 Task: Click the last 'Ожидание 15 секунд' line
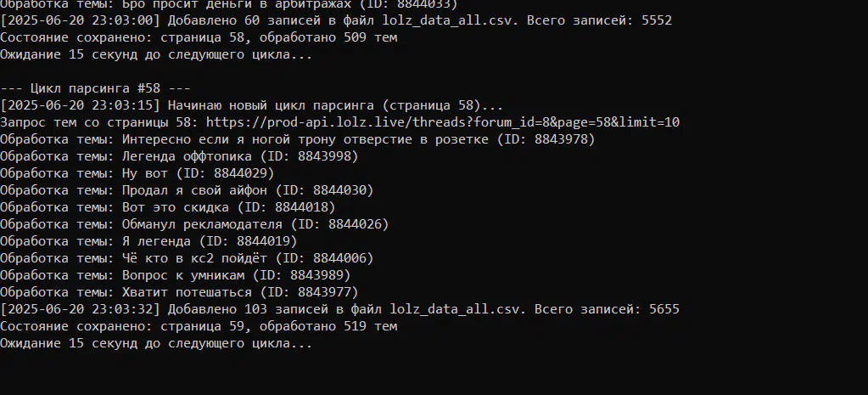[x=156, y=343]
